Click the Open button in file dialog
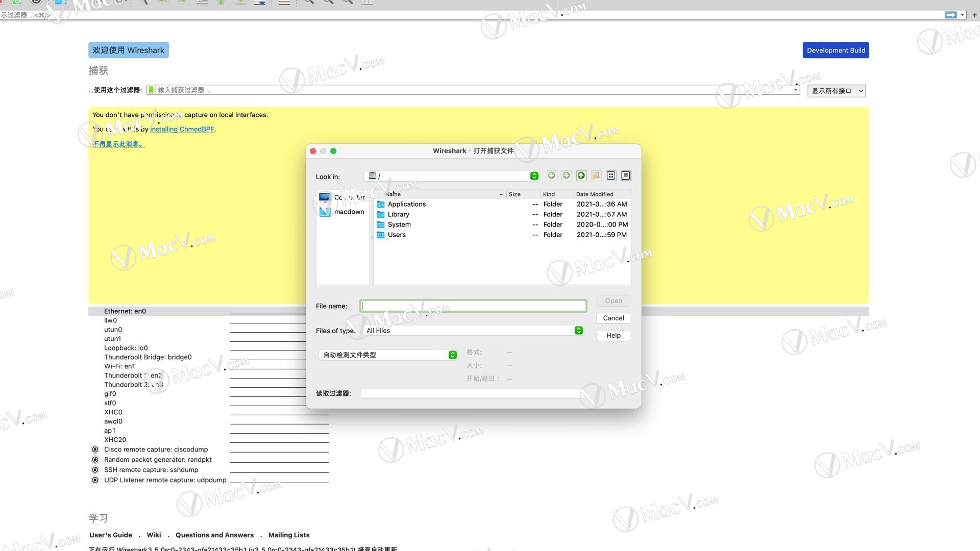The image size is (980, 551). (612, 300)
